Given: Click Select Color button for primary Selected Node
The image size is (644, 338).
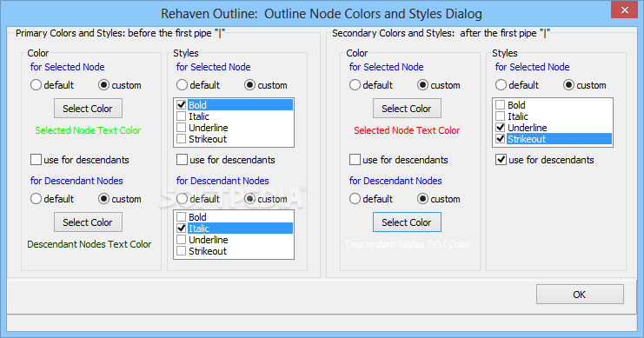Looking at the screenshot, I should click(x=88, y=109).
